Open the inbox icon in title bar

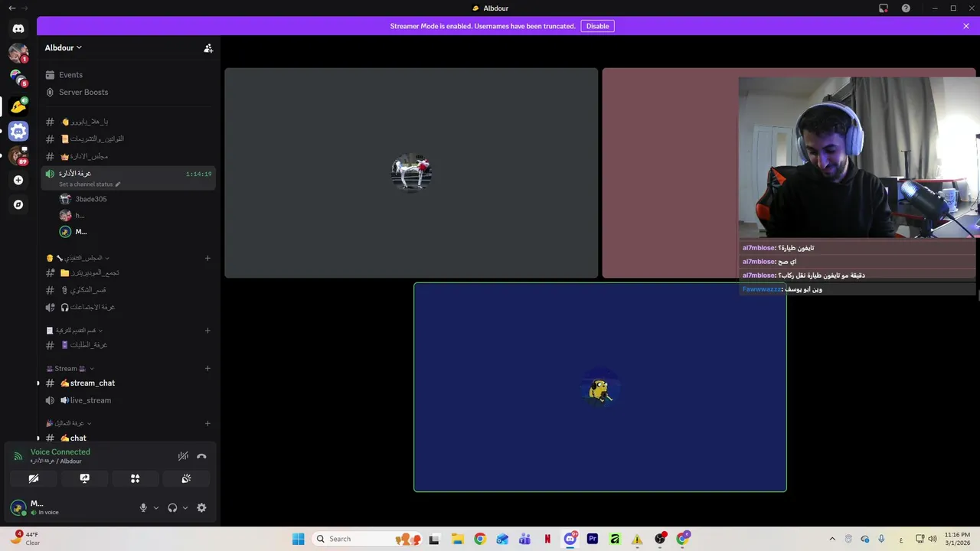pos(883,8)
